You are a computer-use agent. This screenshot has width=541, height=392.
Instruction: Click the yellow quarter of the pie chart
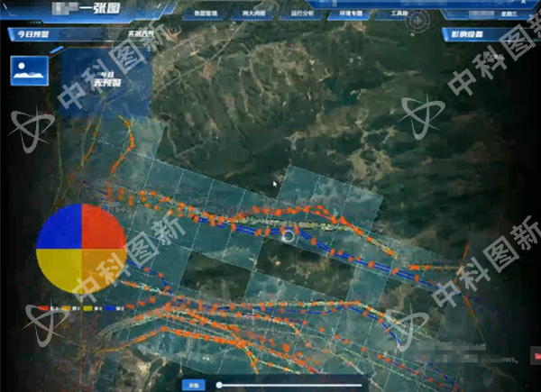(60, 270)
